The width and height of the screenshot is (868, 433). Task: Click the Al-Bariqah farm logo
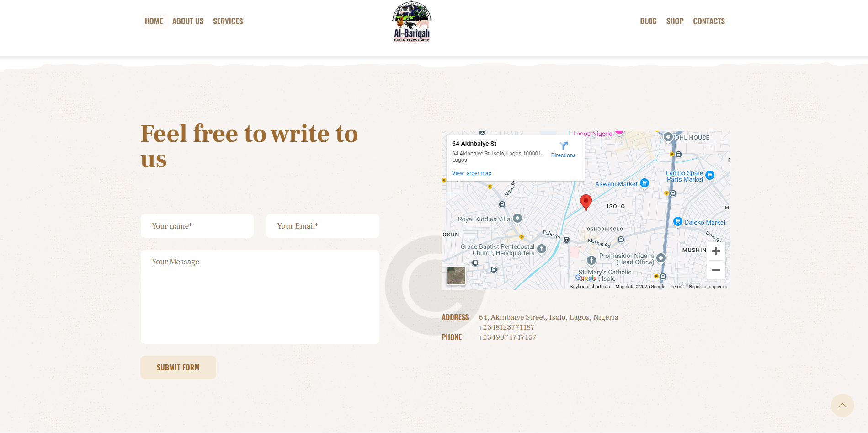pyautogui.click(x=411, y=22)
